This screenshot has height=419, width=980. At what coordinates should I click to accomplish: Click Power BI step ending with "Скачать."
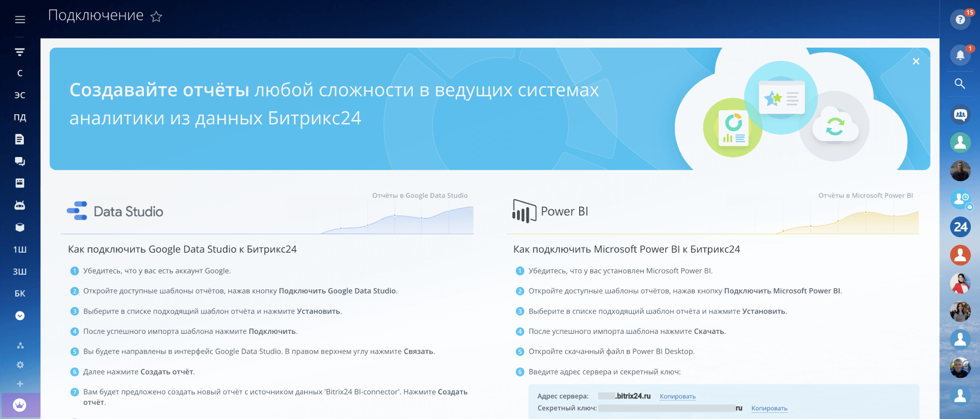(627, 331)
